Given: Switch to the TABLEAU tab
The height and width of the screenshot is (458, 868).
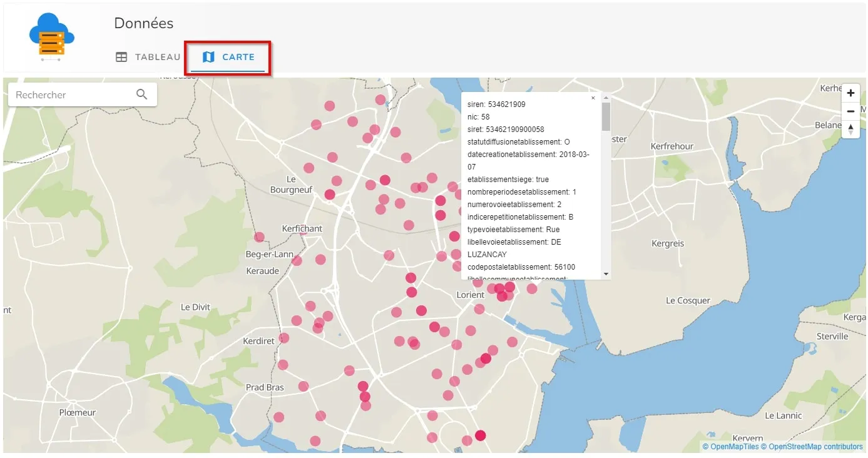Looking at the screenshot, I should coord(148,57).
